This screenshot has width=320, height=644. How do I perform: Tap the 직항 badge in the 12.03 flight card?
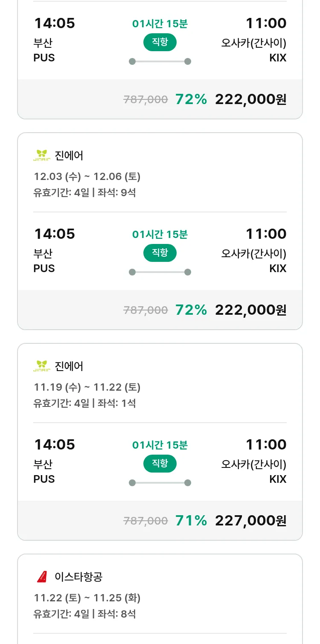click(160, 253)
